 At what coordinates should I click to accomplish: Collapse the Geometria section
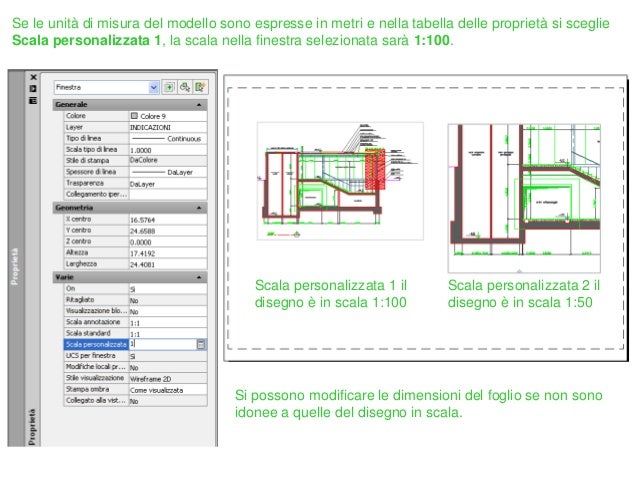pos(199,208)
